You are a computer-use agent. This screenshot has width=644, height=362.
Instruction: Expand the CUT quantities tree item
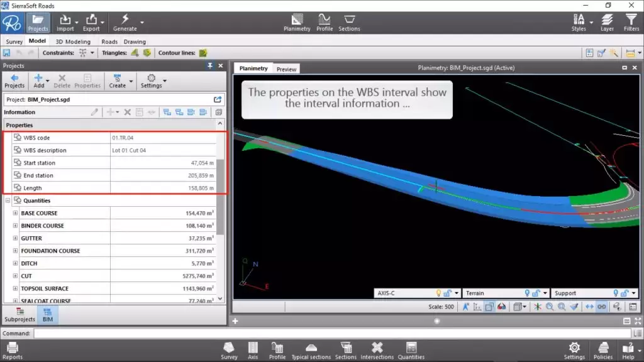pos(15,276)
